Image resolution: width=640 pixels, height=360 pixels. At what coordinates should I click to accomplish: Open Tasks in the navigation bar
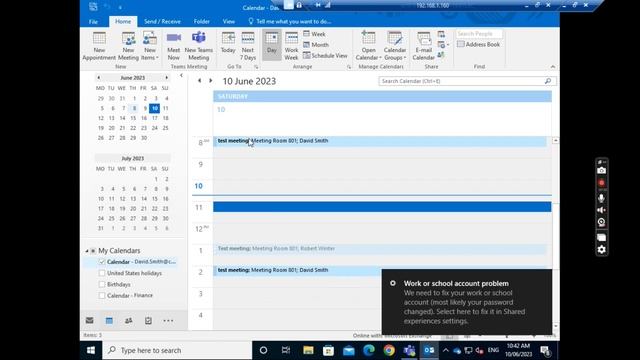click(x=148, y=320)
